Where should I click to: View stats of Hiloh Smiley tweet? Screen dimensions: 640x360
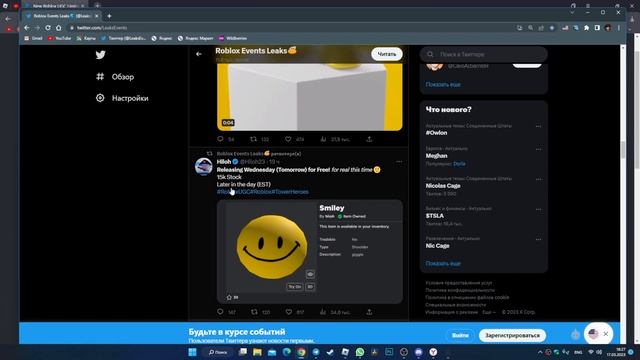coord(323,312)
